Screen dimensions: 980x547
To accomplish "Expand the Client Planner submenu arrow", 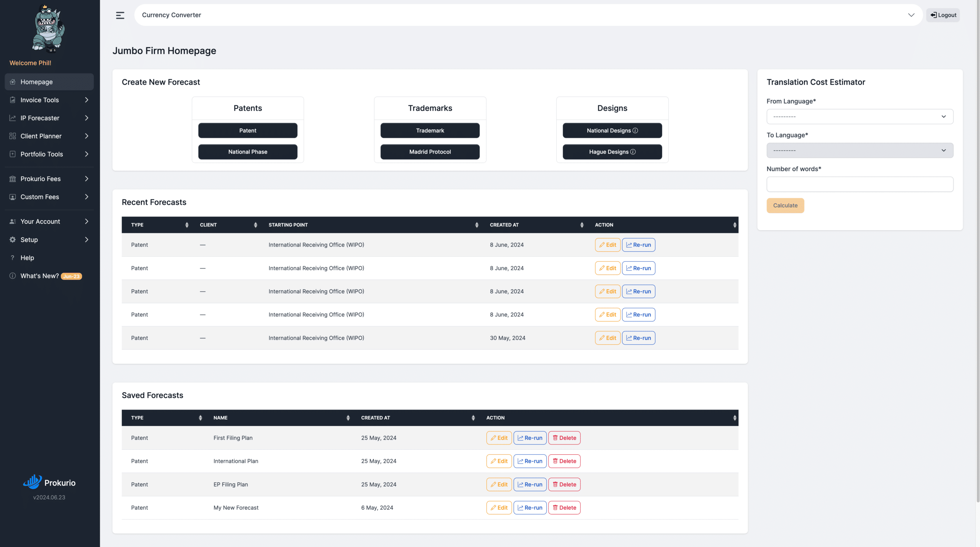I will click(x=87, y=136).
